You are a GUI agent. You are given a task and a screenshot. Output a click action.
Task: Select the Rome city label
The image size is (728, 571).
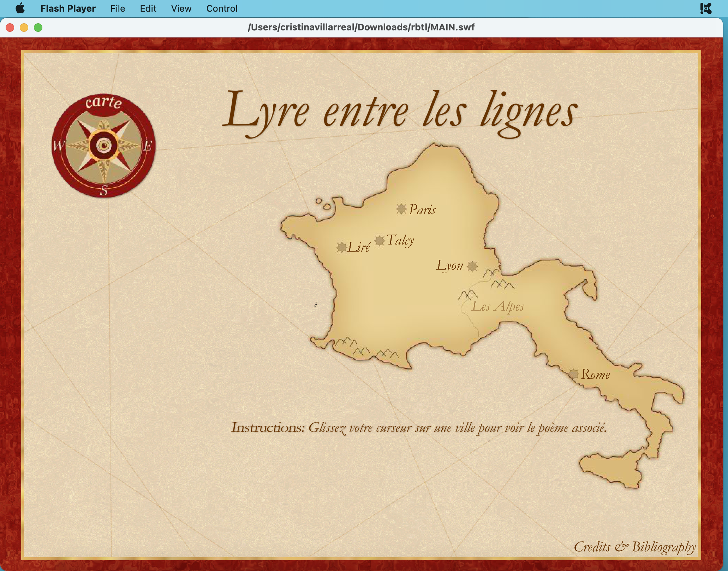(x=596, y=374)
